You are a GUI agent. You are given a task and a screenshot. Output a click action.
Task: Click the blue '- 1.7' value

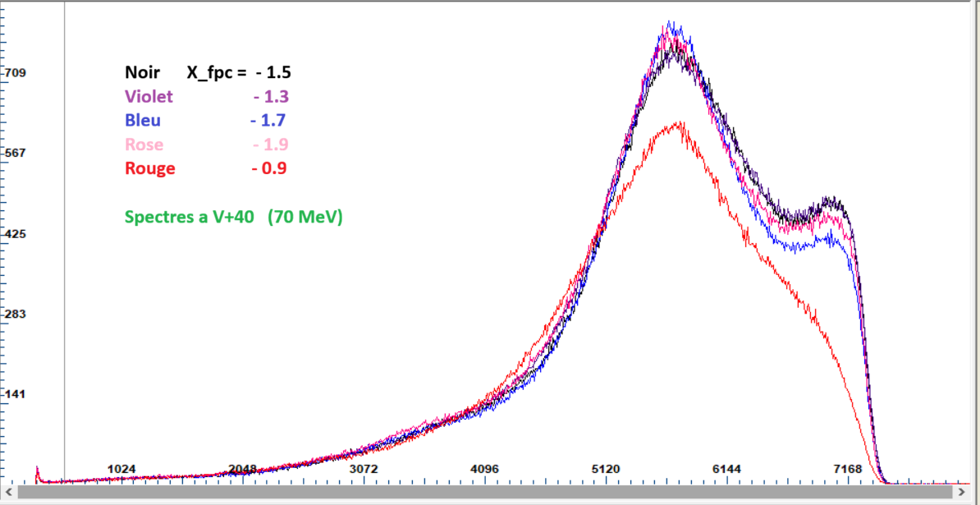coord(268,121)
